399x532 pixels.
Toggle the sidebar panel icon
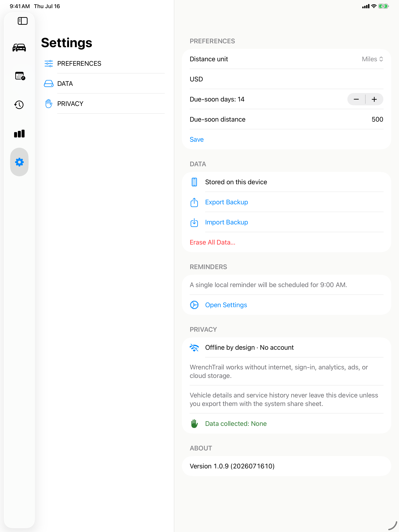(x=23, y=21)
